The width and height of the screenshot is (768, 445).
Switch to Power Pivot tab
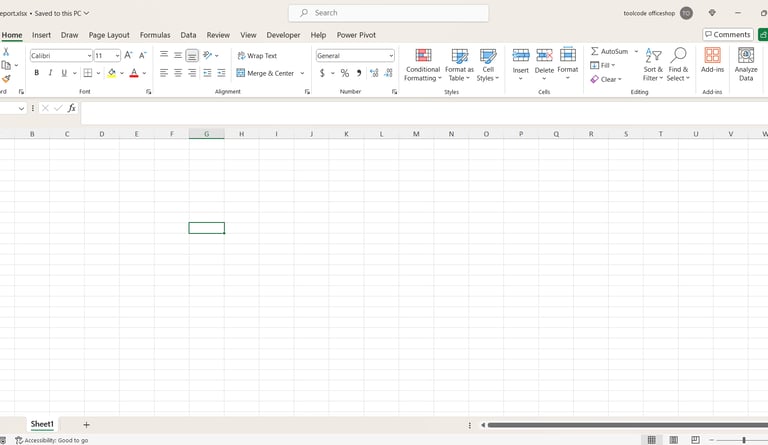tap(356, 35)
